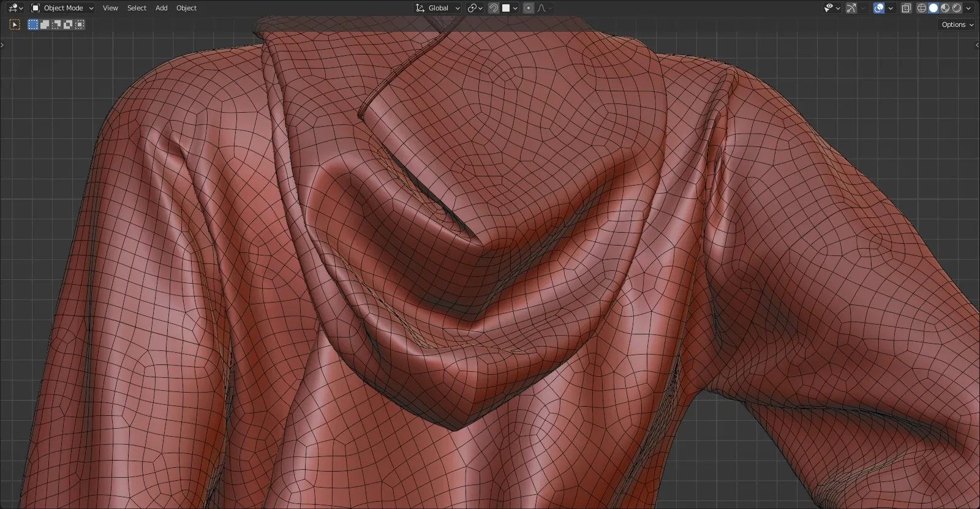Set selection mode to intersect

coord(80,25)
